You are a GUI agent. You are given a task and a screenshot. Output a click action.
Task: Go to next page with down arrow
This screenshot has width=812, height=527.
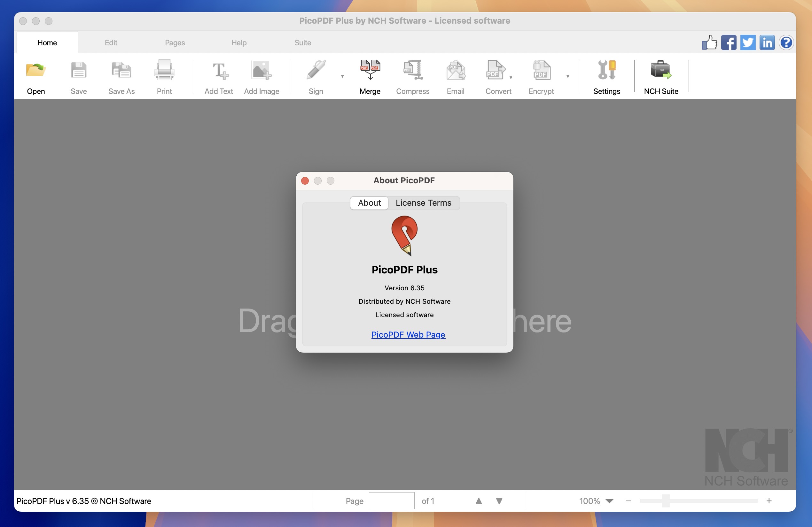click(499, 501)
